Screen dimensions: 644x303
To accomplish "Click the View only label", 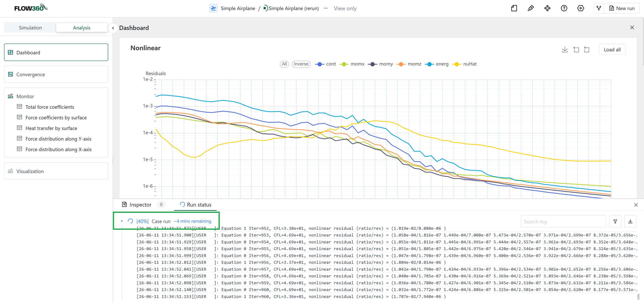I will pos(345,8).
